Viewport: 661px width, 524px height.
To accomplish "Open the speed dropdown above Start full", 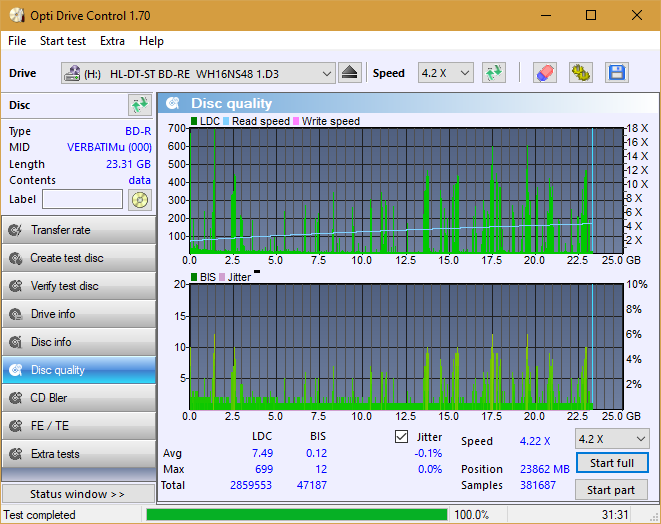I will (x=612, y=439).
